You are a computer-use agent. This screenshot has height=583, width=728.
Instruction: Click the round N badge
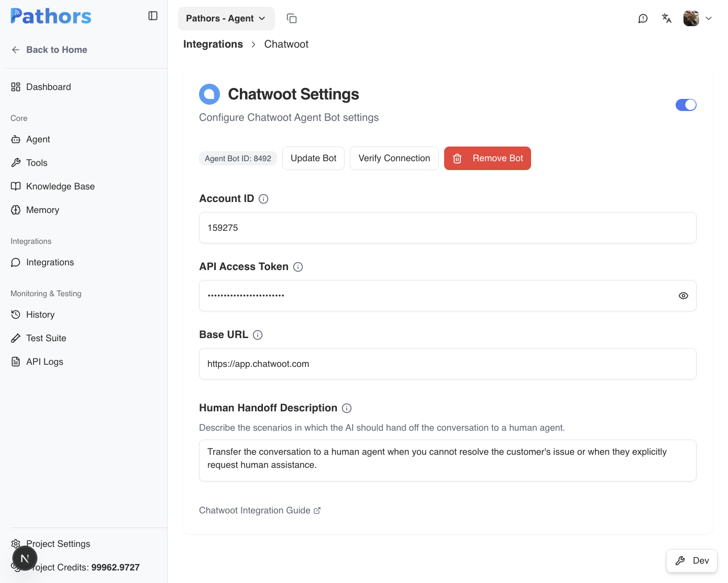25,558
